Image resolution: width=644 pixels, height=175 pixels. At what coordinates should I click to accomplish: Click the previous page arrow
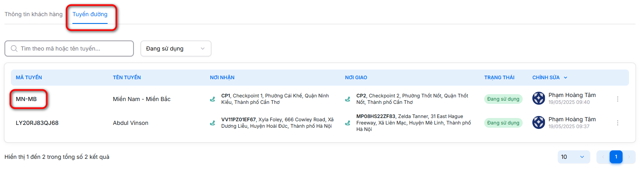[603, 157]
